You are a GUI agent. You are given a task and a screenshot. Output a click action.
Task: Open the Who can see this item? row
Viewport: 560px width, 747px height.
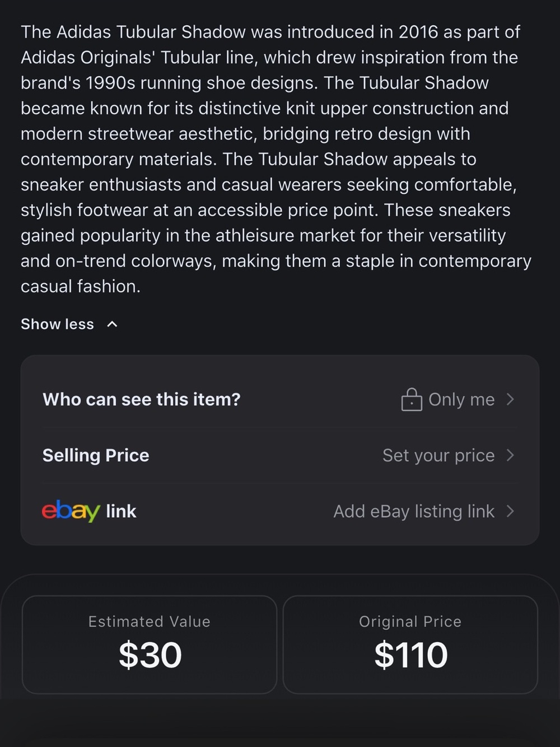[x=280, y=400]
